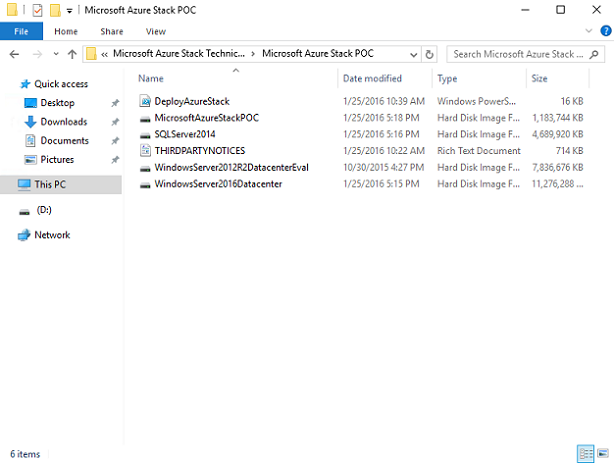Click the WindowsServer2012R2DatacenterEval disk icon
The image size is (614, 463).
click(x=145, y=169)
